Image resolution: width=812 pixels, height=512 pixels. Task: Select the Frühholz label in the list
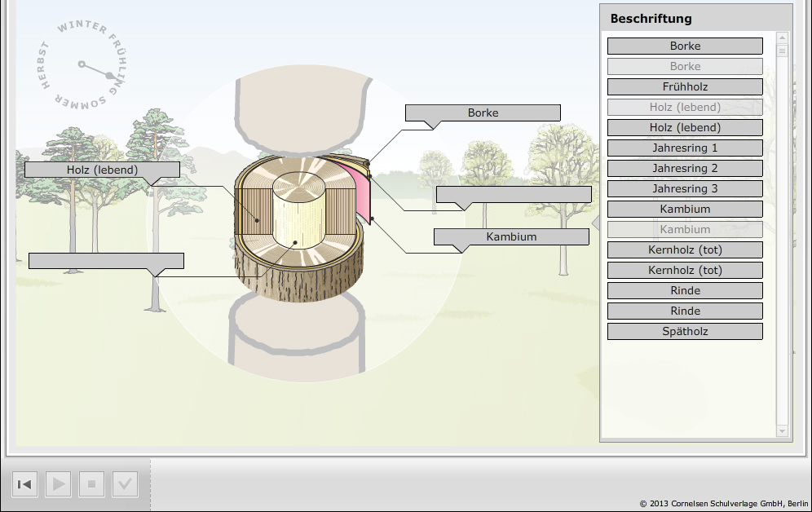685,86
